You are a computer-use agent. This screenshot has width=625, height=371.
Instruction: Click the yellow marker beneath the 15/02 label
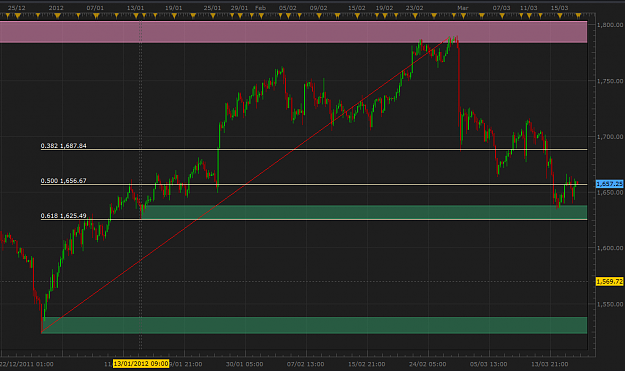click(x=357, y=16)
